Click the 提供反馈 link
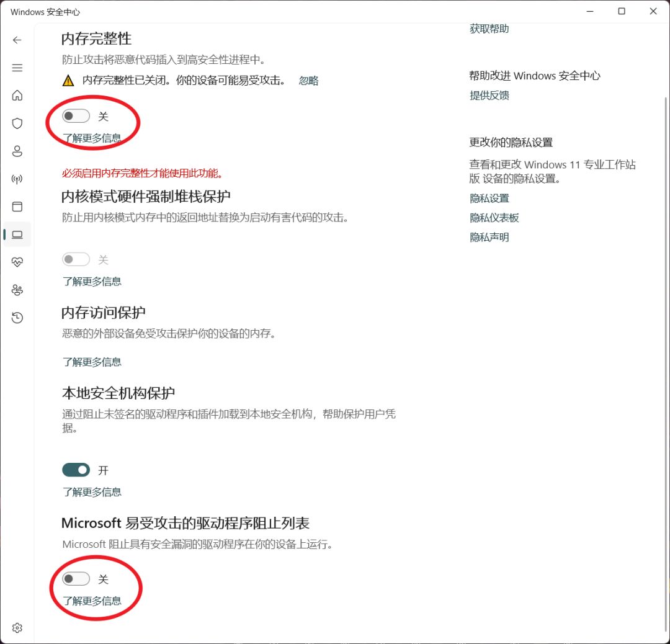670x644 pixels. click(x=489, y=95)
